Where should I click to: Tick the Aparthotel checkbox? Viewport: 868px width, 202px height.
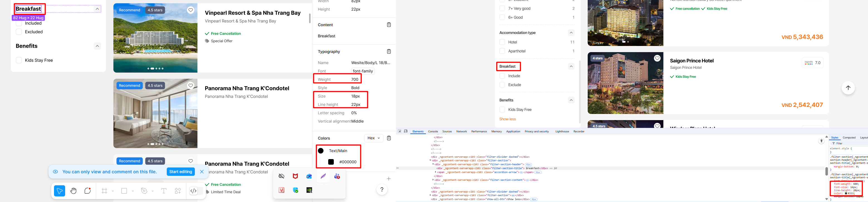coord(502,51)
